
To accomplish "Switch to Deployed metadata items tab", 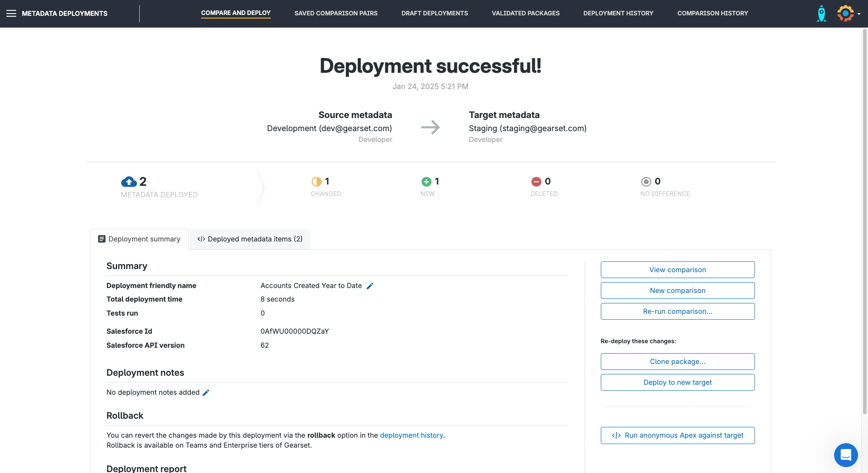I will (x=250, y=239).
